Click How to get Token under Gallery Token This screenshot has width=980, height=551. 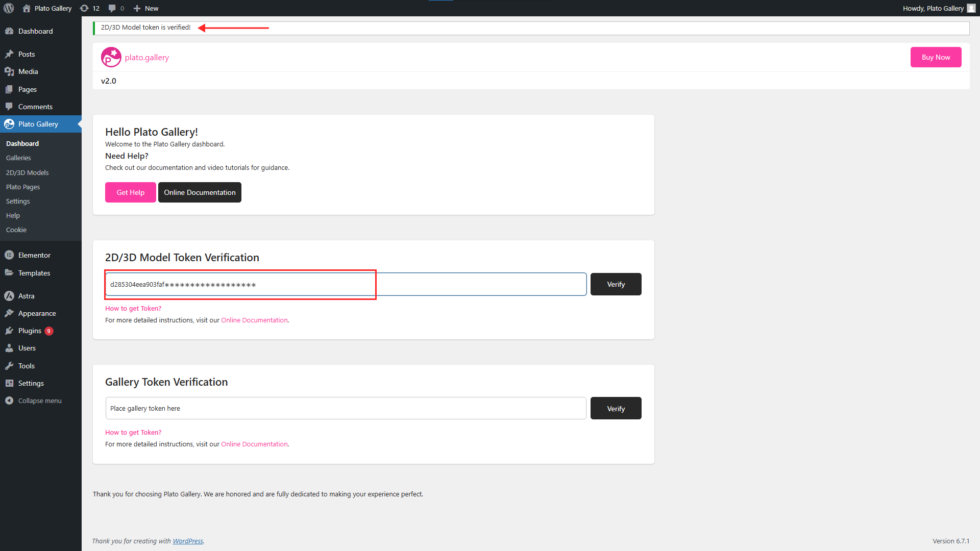pyautogui.click(x=133, y=432)
